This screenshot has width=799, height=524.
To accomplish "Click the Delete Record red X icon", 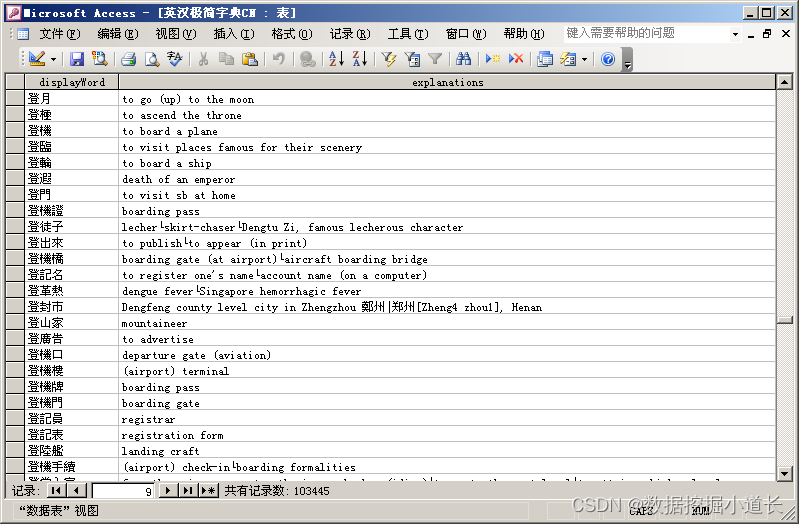I will point(516,59).
